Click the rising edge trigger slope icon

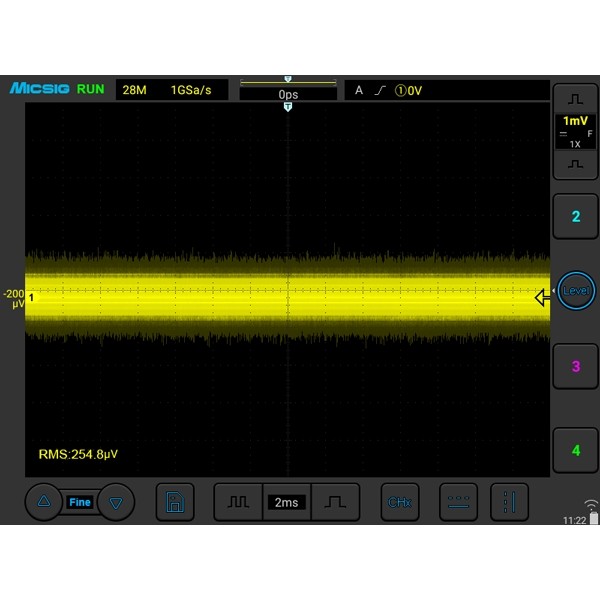(380, 90)
